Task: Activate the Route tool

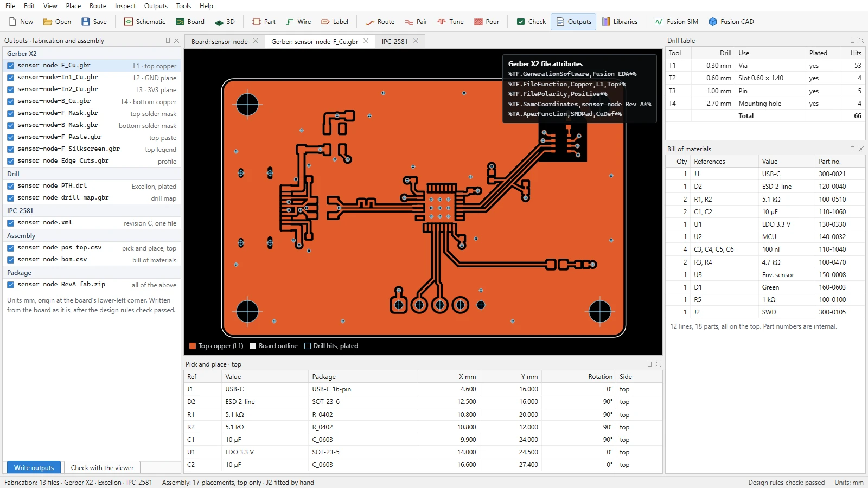Action: 380,22
